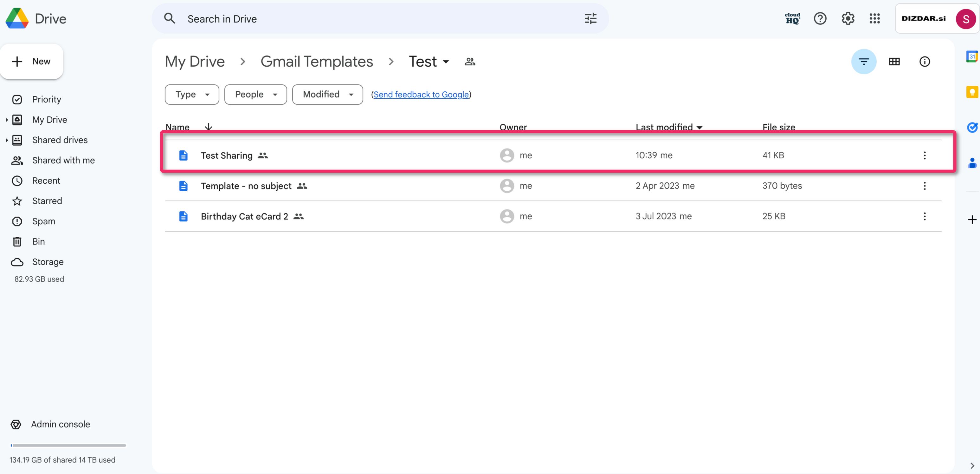Select the Template - no subject document icon
The image size is (980, 474).
(184, 186)
